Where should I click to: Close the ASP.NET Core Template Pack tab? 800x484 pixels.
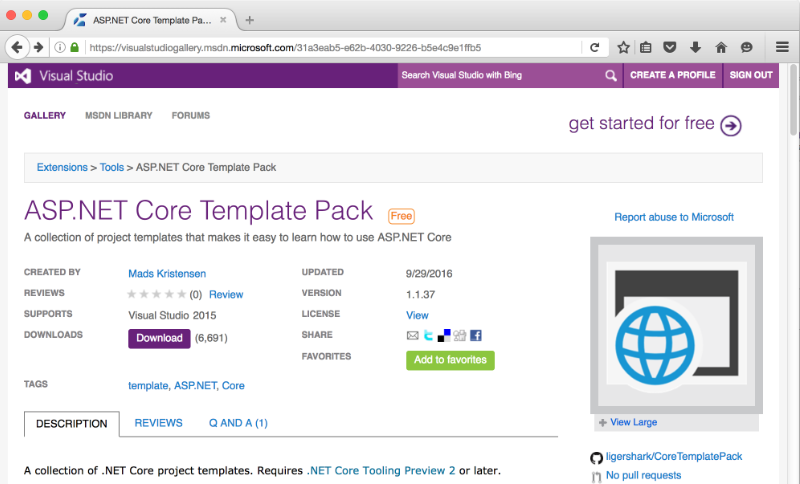tap(223, 20)
